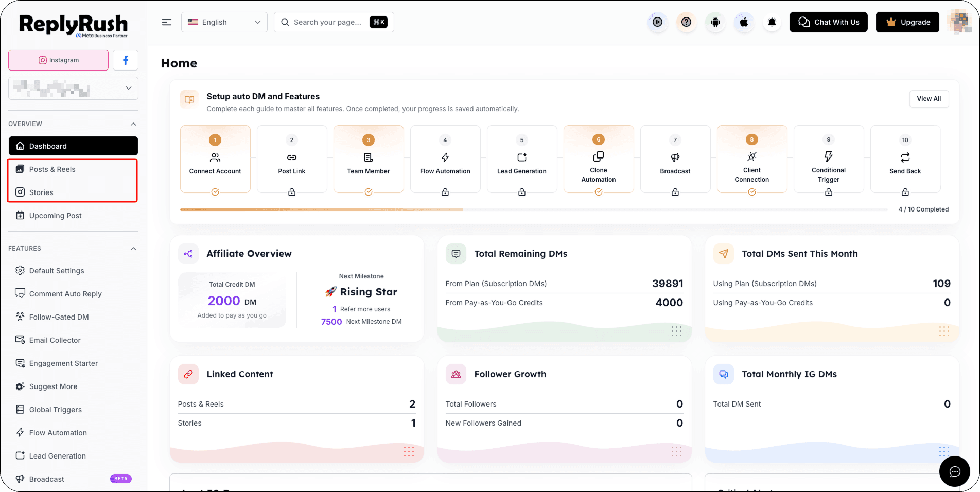Click the setup completion progress bar
This screenshot has height=492, width=980.
coord(534,209)
